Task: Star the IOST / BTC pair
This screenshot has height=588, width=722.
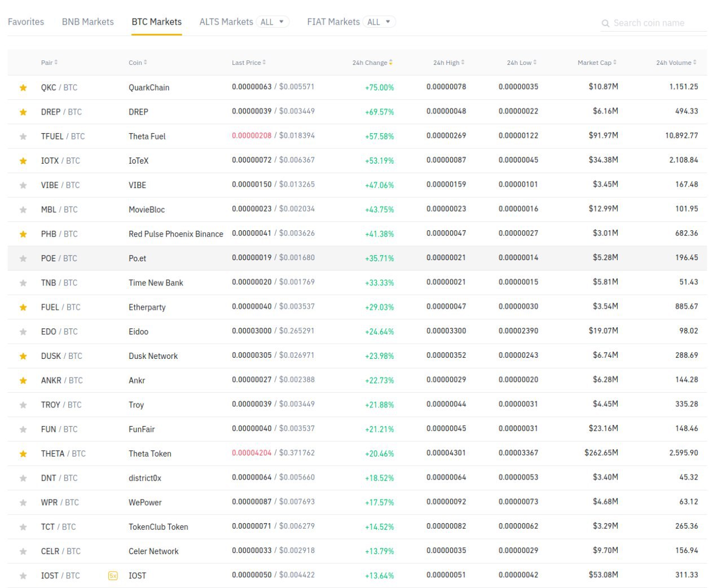Action: pyautogui.click(x=23, y=576)
